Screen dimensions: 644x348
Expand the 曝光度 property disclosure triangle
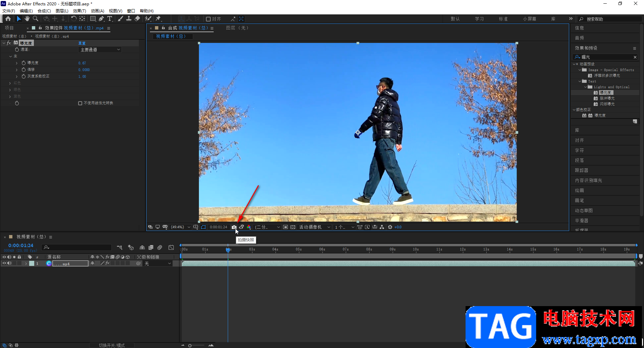click(16, 63)
